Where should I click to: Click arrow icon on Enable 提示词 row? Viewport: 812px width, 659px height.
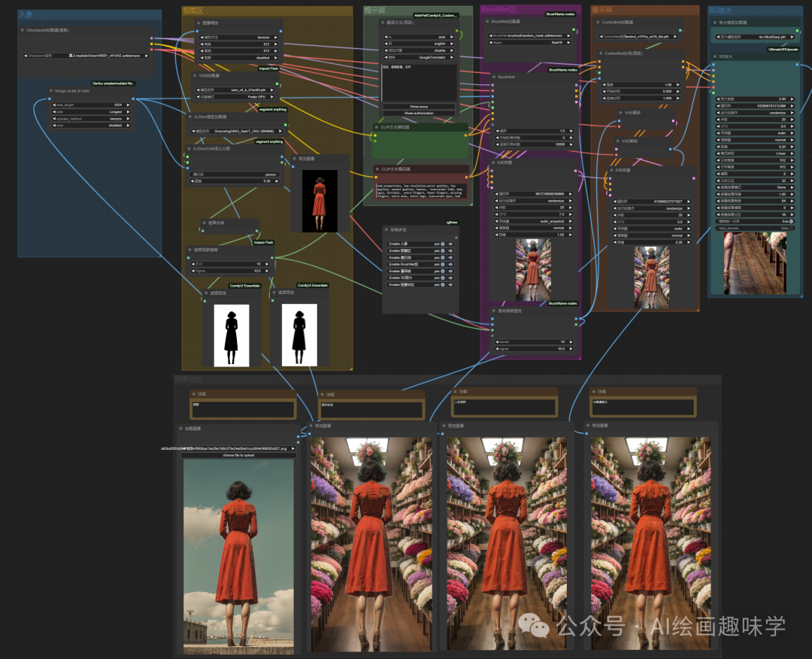[450, 257]
